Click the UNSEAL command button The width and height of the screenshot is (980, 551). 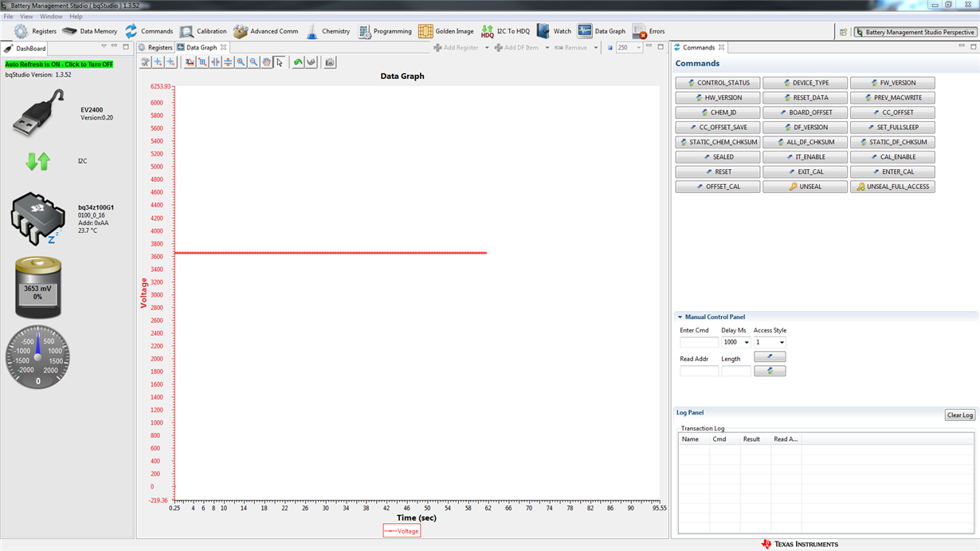805,187
